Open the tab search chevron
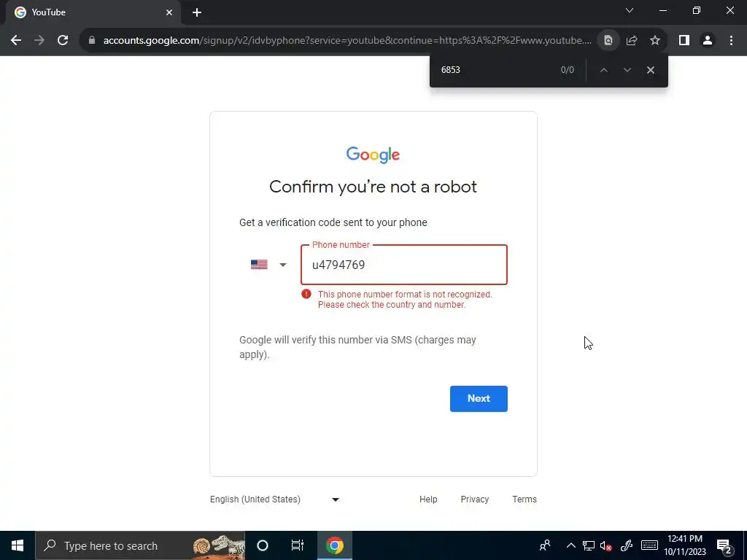Image resolution: width=747 pixels, height=560 pixels. pyautogui.click(x=630, y=10)
